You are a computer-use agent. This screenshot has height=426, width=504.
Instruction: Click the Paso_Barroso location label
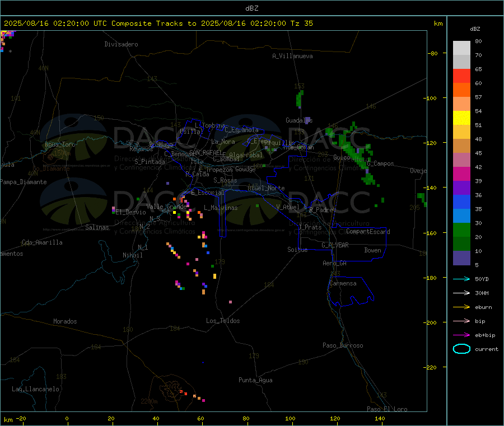(343, 345)
